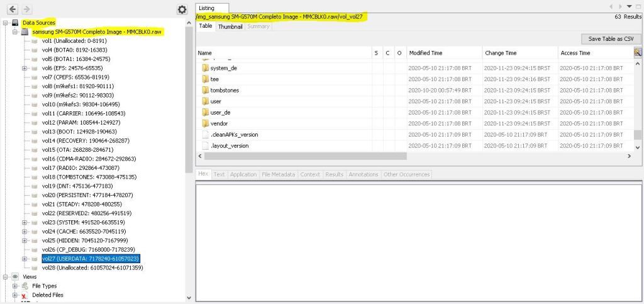Select the .layout_version file icon
This screenshot has height=304, width=644.
(205, 146)
